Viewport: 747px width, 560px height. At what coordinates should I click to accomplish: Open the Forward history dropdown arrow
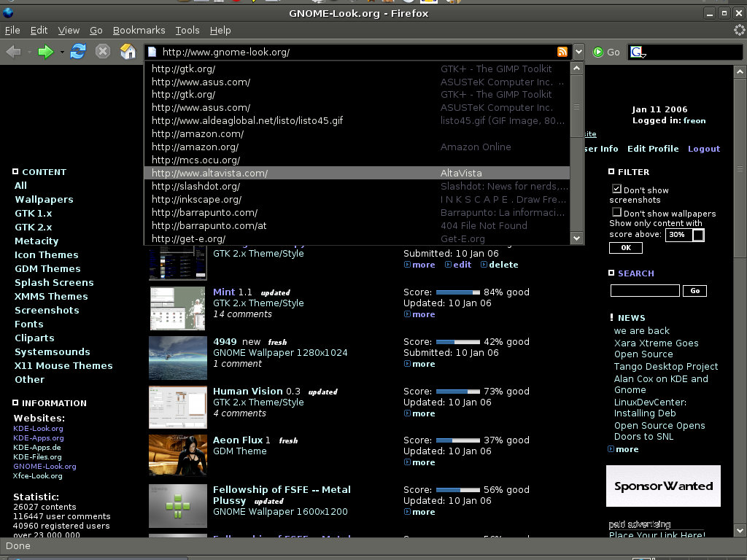pos(62,52)
